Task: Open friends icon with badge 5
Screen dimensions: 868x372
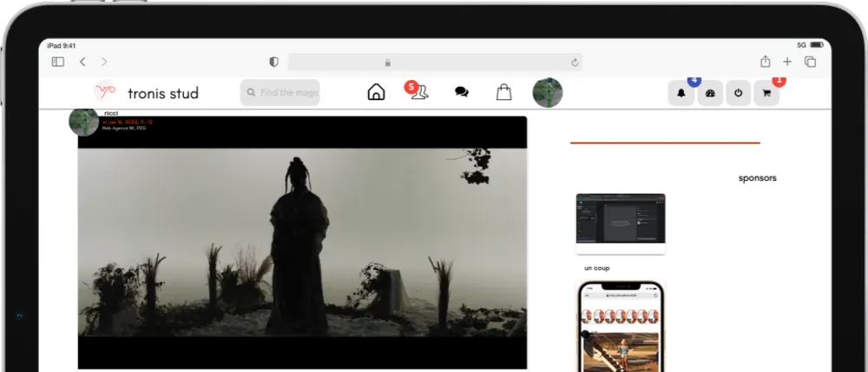Action: (x=418, y=91)
